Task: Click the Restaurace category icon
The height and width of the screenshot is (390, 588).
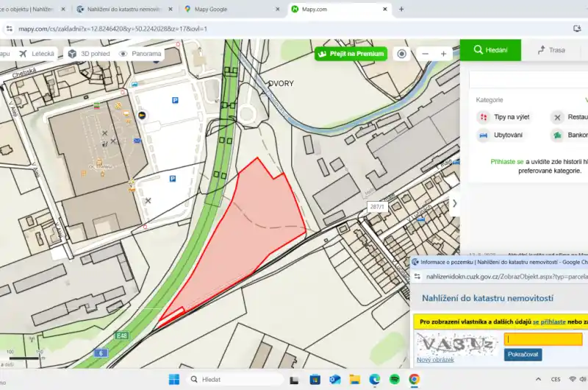Action: (558, 117)
